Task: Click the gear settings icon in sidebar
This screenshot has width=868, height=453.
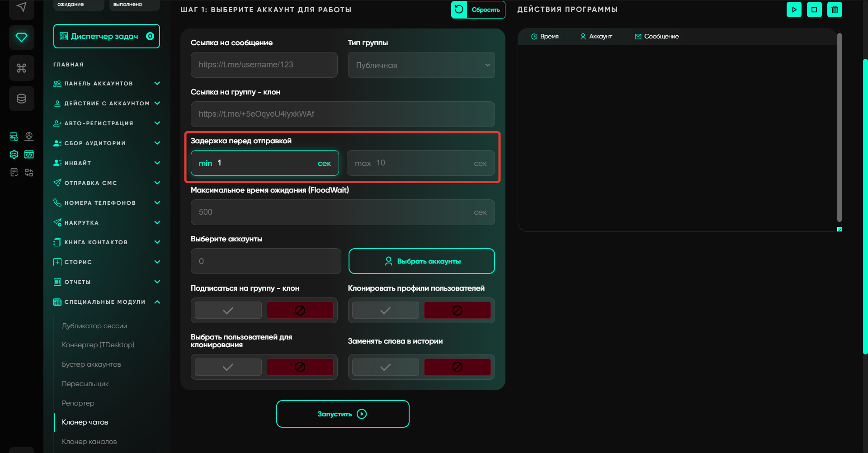Action: [14, 155]
